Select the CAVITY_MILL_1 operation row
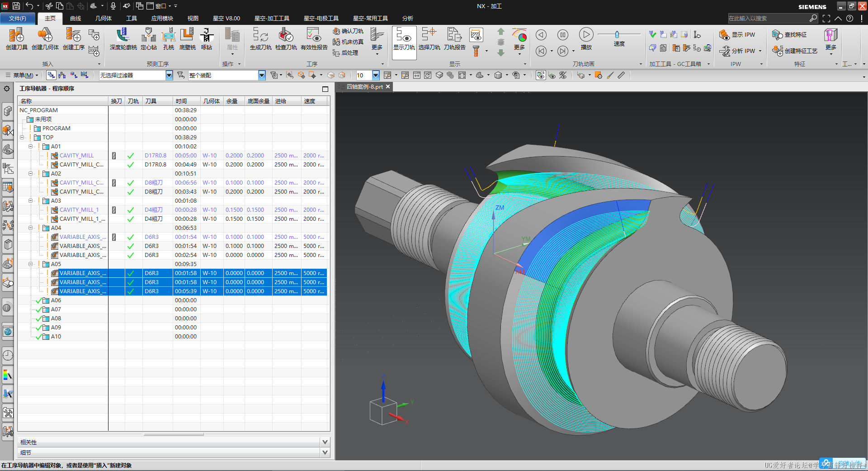 172,209
